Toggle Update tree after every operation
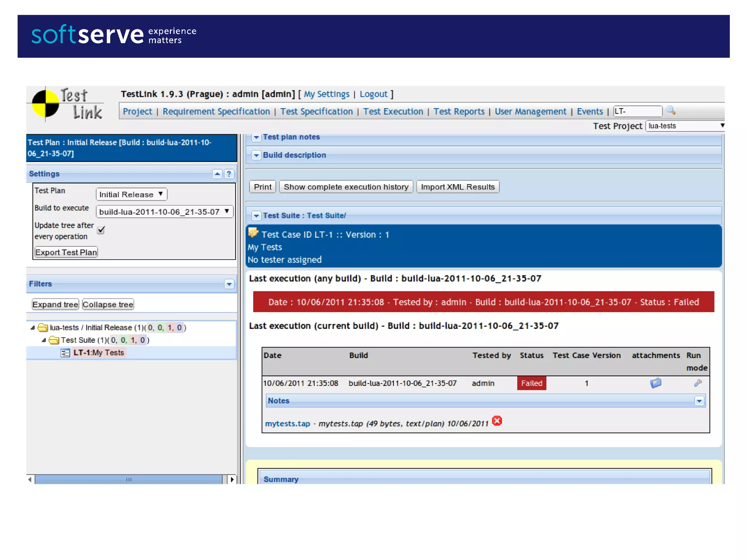Screen dimensions: 747x560 coord(101,230)
